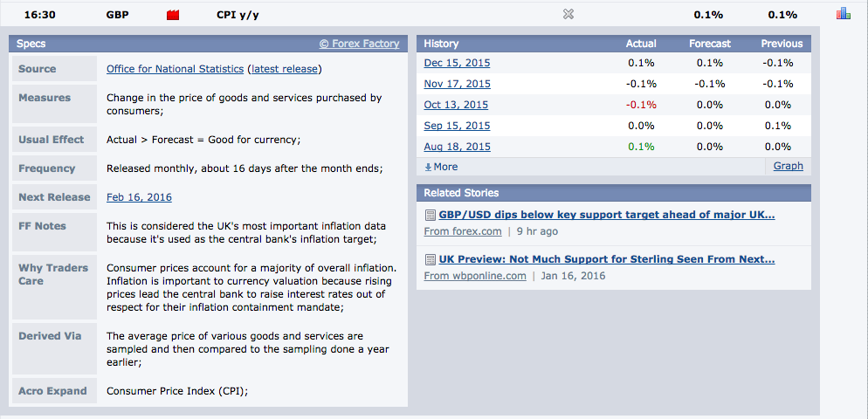This screenshot has width=868, height=419.
Task: Open the bar chart icon in CPI row
Action: (843, 14)
